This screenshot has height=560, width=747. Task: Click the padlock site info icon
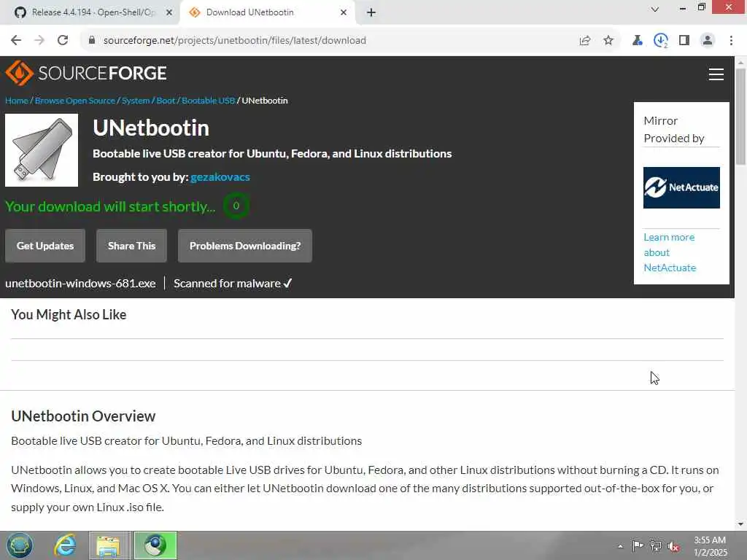(91, 41)
